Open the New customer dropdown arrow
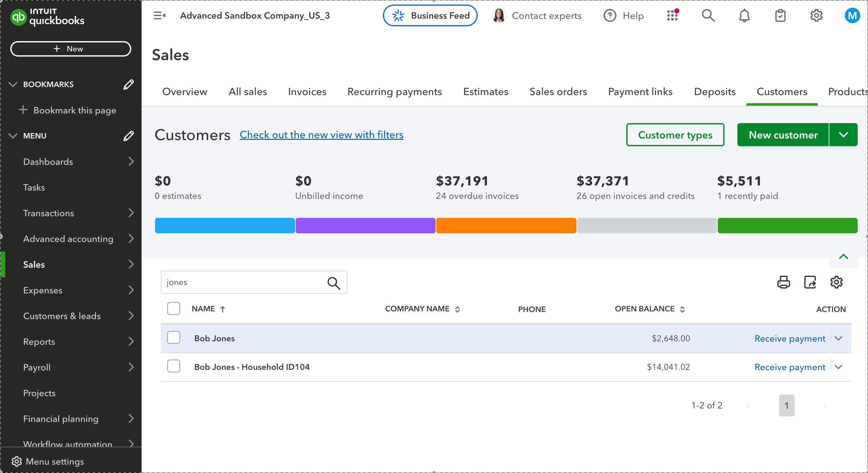The height and width of the screenshot is (473, 868). coord(843,135)
